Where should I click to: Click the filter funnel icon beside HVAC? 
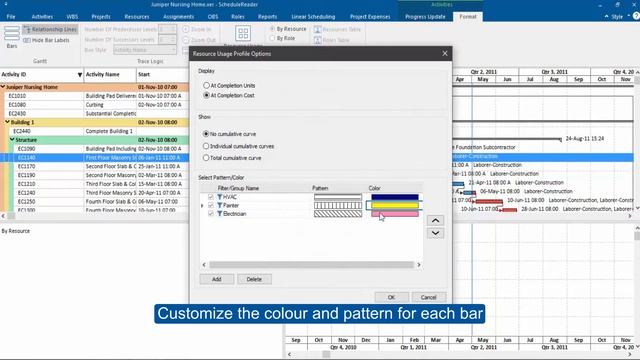point(220,197)
